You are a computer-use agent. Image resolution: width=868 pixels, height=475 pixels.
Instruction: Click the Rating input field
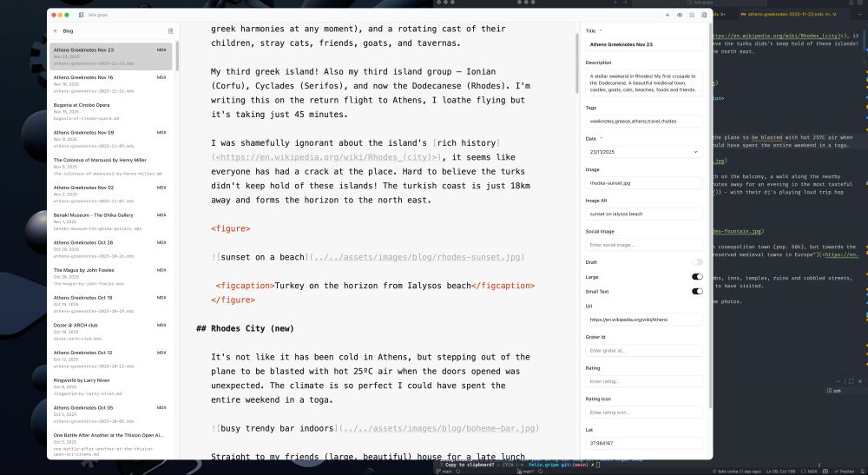[x=644, y=381]
